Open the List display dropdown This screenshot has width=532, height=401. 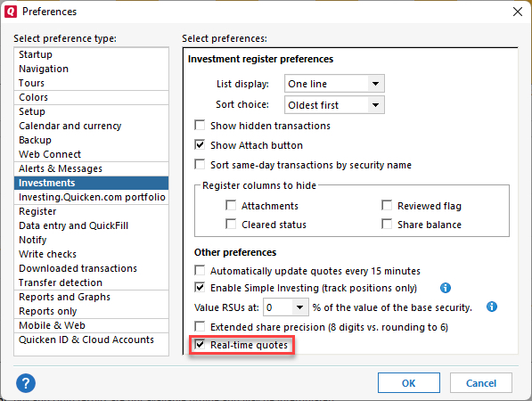(334, 84)
